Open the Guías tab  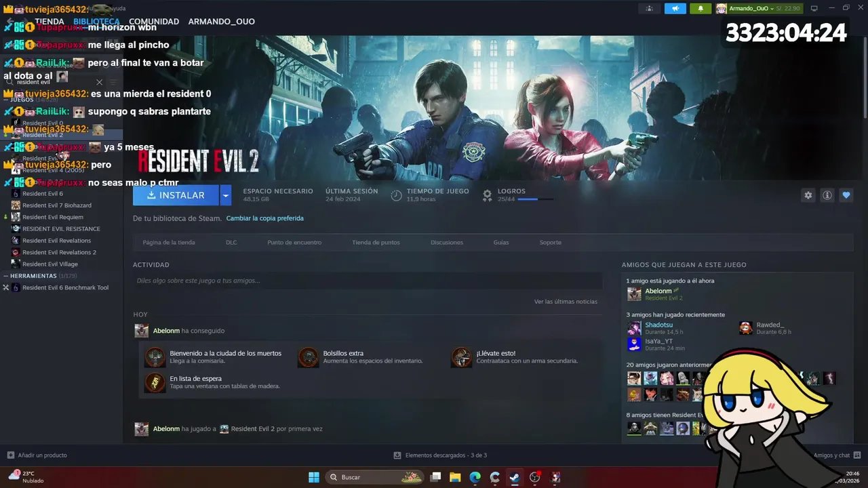[x=501, y=242]
